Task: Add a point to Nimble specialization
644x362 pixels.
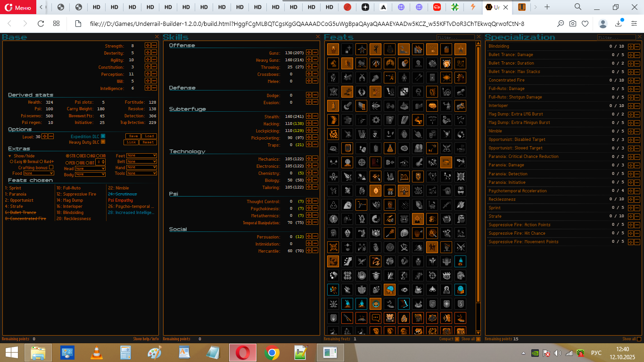Action: click(631, 131)
